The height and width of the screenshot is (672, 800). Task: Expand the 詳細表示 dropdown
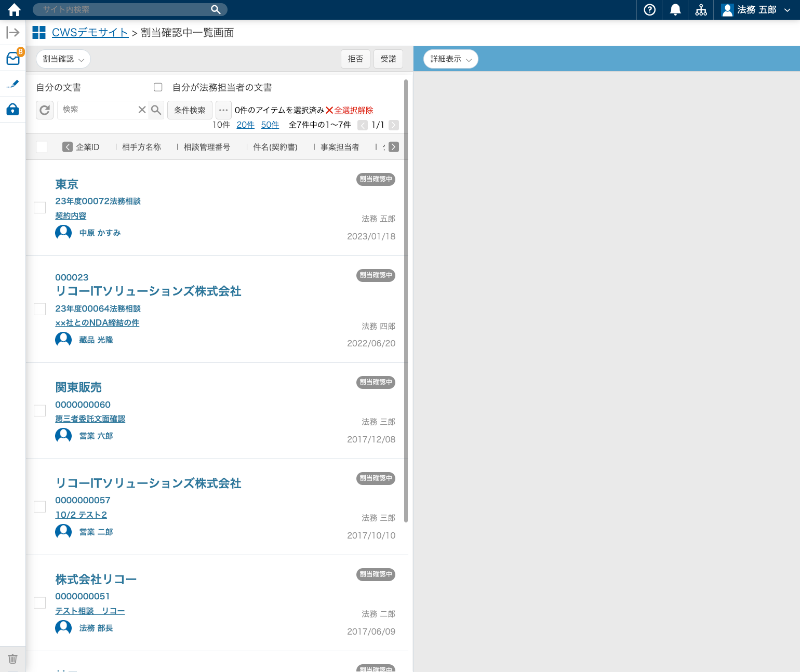pos(450,59)
